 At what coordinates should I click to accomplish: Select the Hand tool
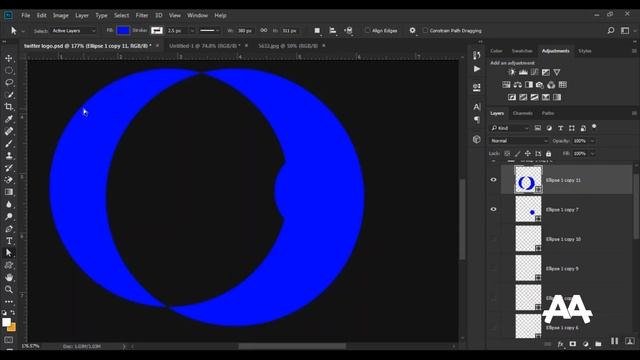pos(9,278)
